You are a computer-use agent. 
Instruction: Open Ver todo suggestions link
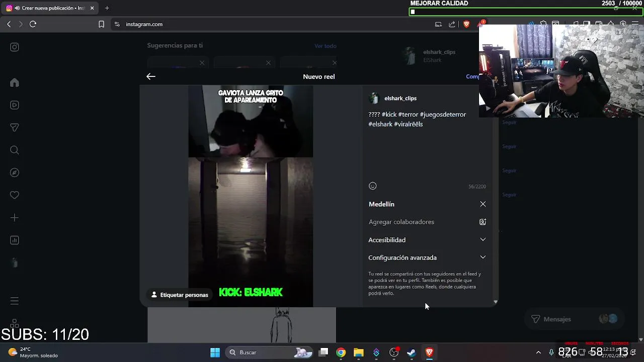326,46
